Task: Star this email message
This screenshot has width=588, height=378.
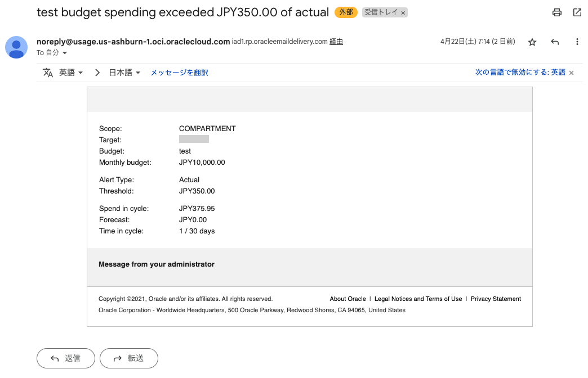Action: [532, 42]
